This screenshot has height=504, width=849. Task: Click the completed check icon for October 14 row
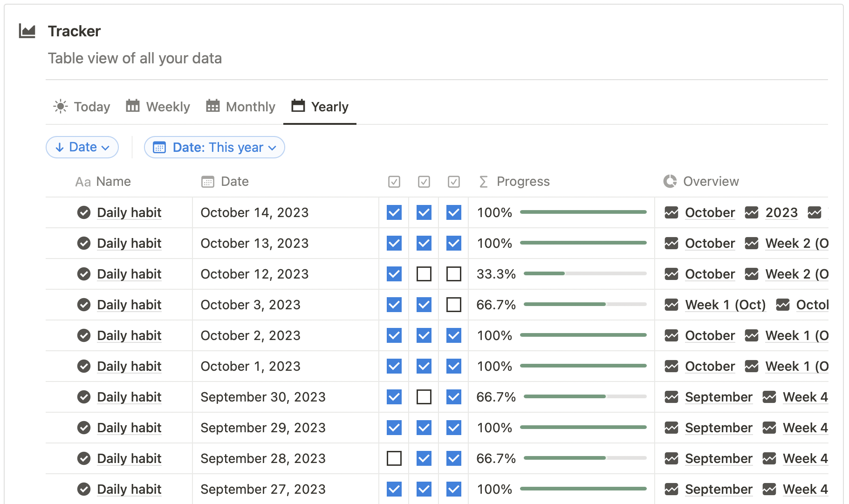point(84,212)
